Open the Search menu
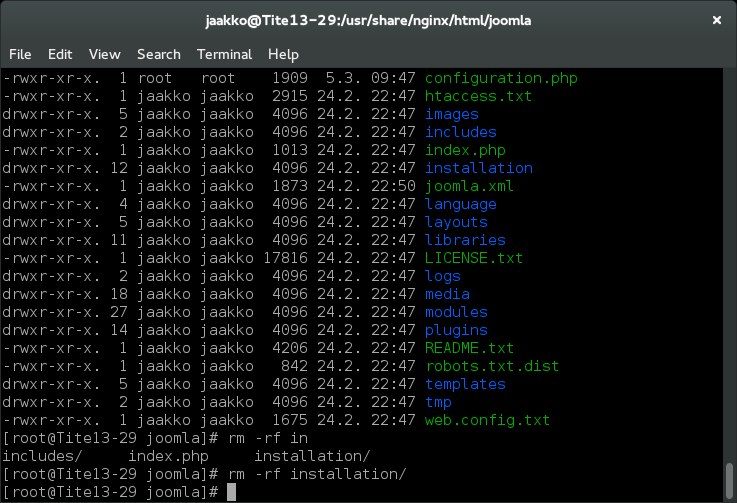737x503 pixels. click(159, 55)
